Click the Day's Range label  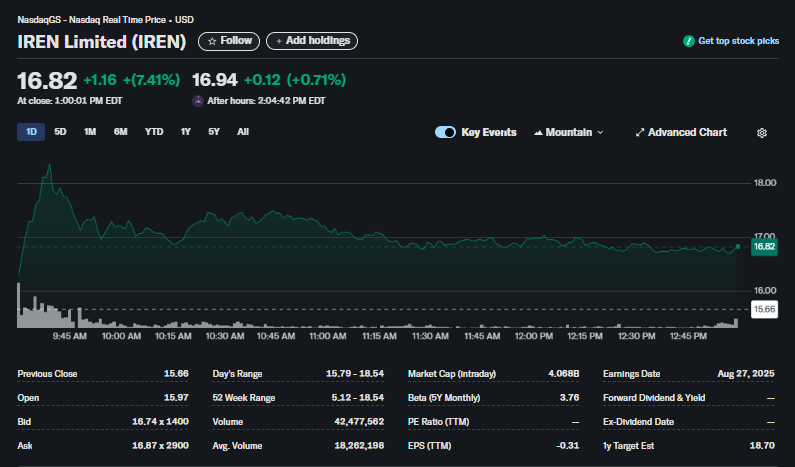237,374
